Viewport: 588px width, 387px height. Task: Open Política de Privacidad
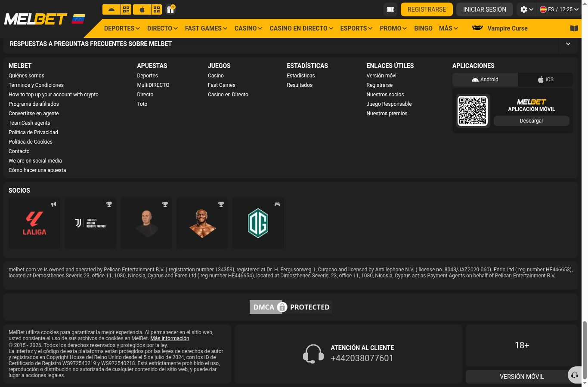point(33,132)
